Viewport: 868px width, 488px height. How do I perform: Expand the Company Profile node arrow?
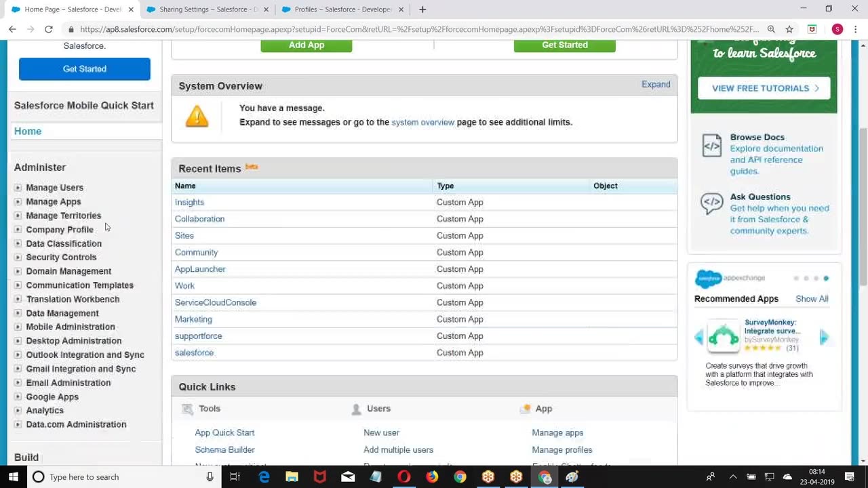18,230
